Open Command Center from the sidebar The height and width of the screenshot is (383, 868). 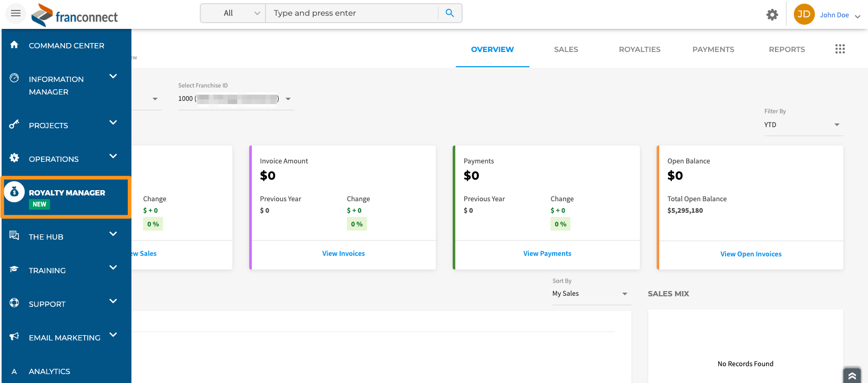pyautogui.click(x=66, y=46)
